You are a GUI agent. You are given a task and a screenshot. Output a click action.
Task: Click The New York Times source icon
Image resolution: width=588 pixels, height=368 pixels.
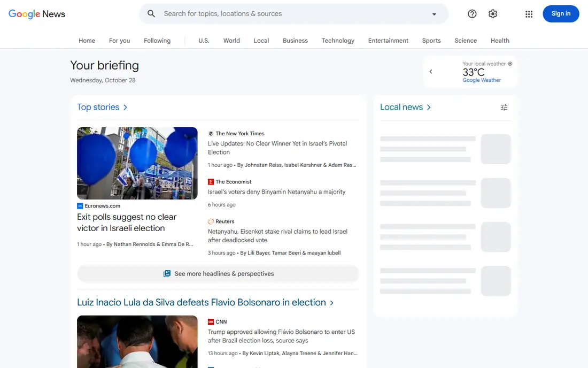211,134
